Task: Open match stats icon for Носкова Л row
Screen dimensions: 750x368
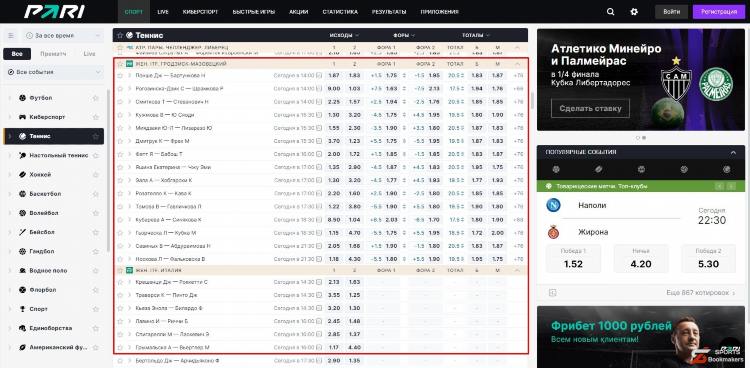Action: (x=319, y=259)
